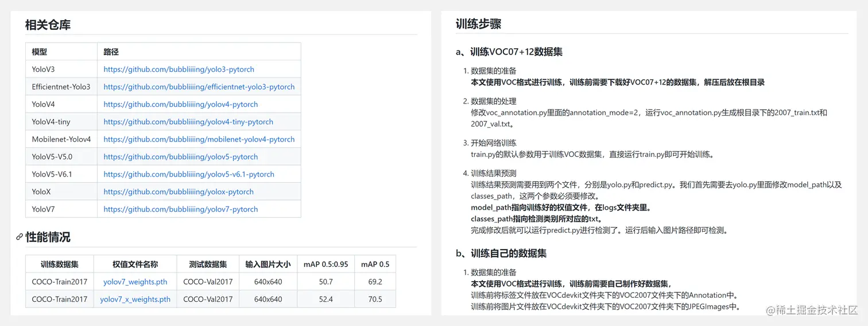Open the yolo3-pytorch repository link
The width and height of the screenshot is (868, 326).
click(x=179, y=69)
